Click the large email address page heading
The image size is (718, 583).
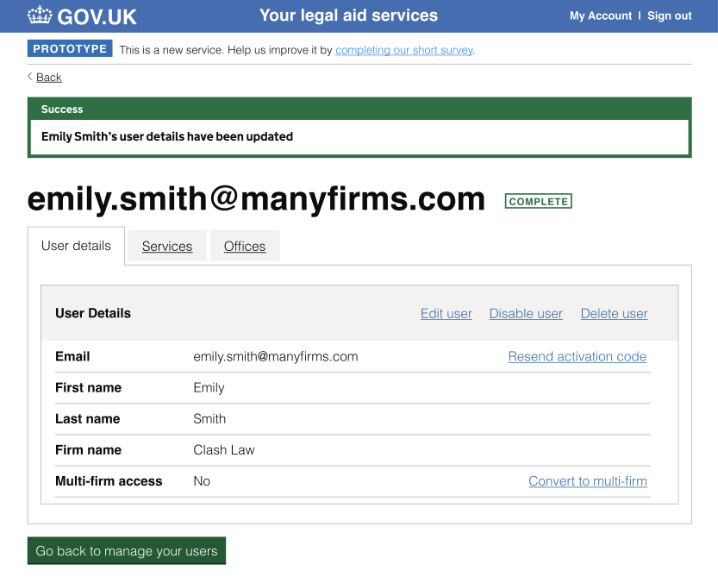point(256,199)
